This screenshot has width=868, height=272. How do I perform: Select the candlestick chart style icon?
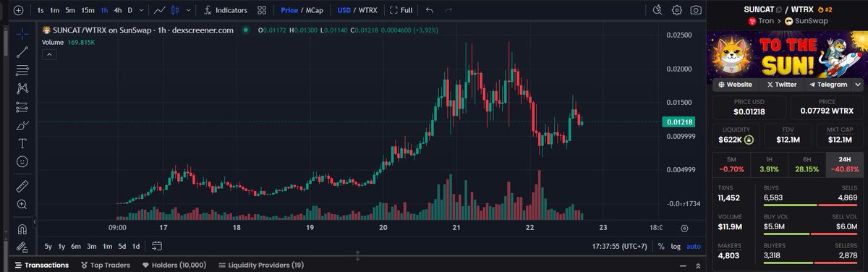coord(176,10)
